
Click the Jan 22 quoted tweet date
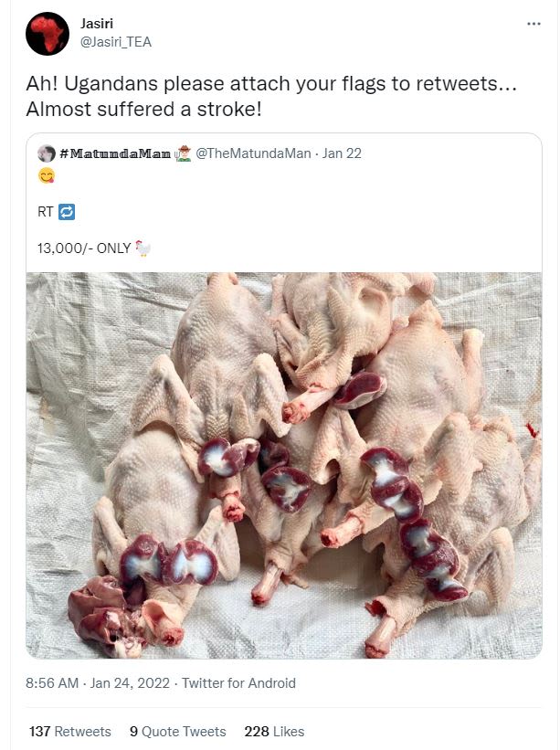pos(342,153)
